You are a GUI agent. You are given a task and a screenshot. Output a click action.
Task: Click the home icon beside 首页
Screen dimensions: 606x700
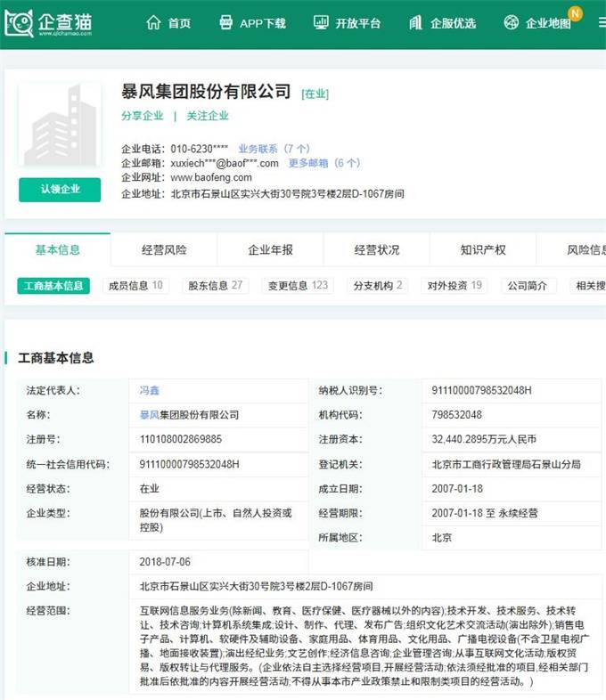pos(153,23)
